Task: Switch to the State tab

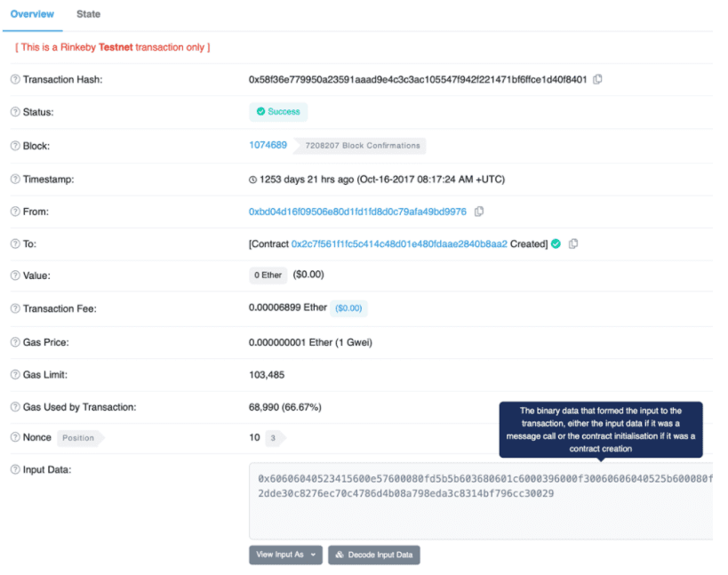Action: pos(88,14)
